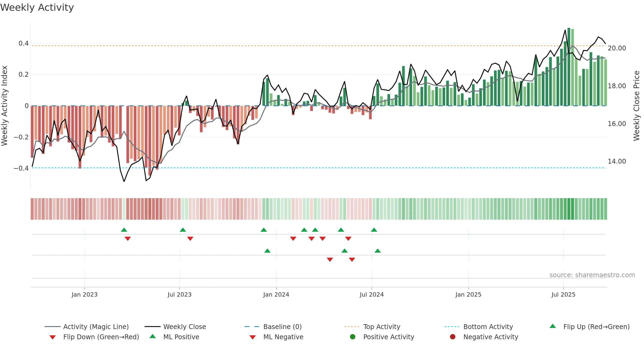The height and width of the screenshot is (362, 644).
Task: Click the tallest dark green bar in Jul 2025
Action: pyautogui.click(x=569, y=67)
